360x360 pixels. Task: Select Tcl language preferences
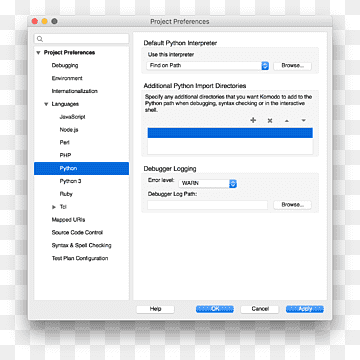[x=63, y=207]
